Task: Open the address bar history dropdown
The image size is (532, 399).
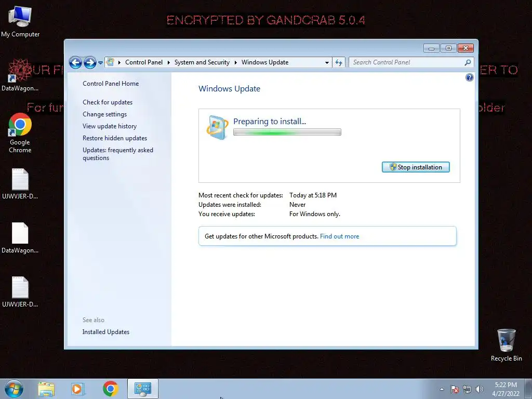Action: [x=327, y=63]
